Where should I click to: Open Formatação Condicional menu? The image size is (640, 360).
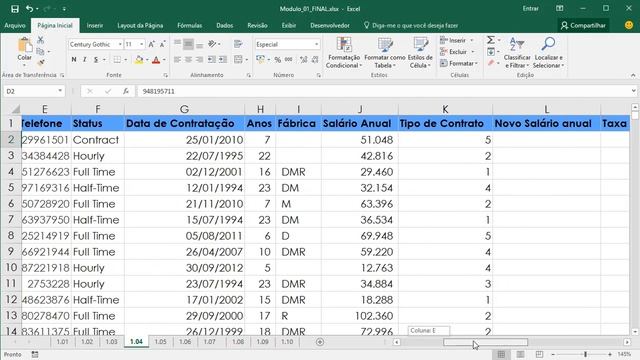point(344,53)
